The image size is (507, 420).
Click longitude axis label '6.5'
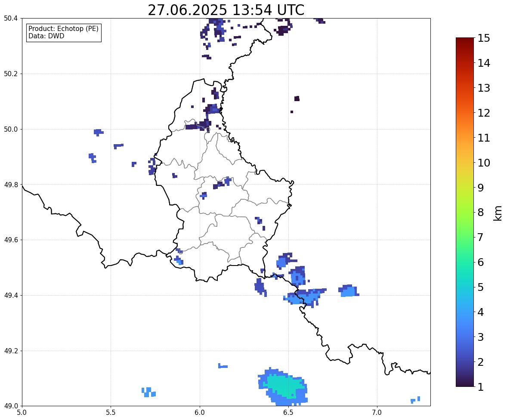pos(288,413)
